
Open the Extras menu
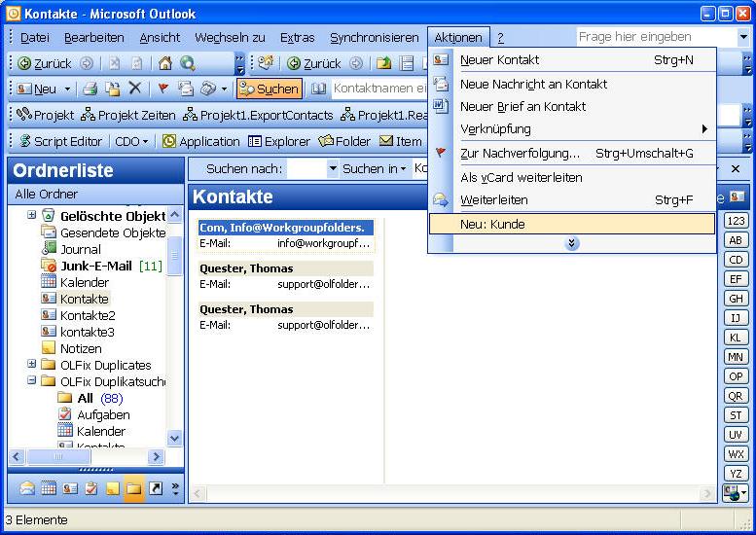(297, 38)
